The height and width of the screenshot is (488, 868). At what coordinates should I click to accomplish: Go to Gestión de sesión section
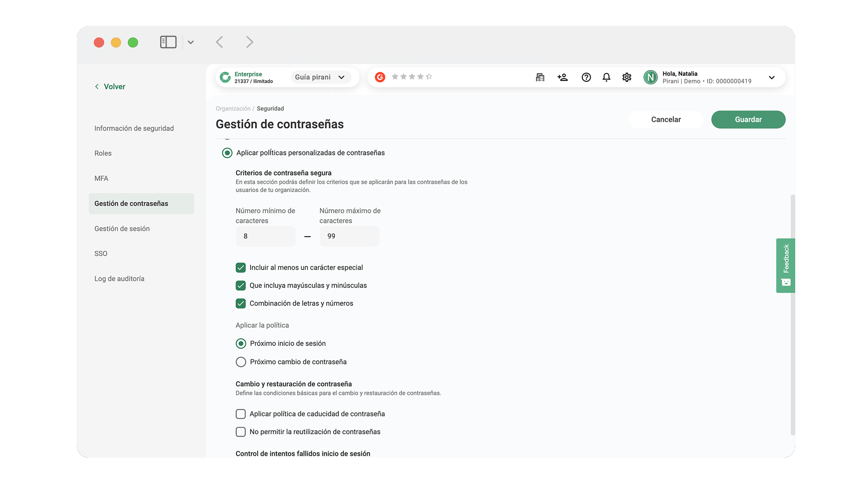click(122, 229)
